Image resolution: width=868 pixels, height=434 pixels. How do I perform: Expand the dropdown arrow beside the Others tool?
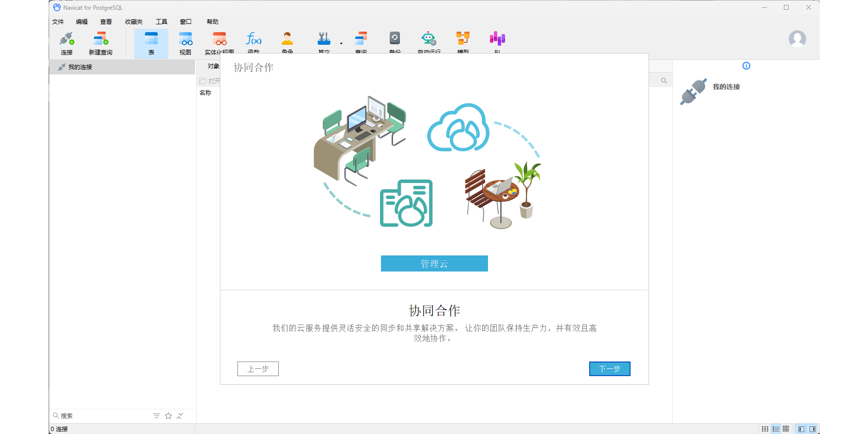[x=341, y=44]
